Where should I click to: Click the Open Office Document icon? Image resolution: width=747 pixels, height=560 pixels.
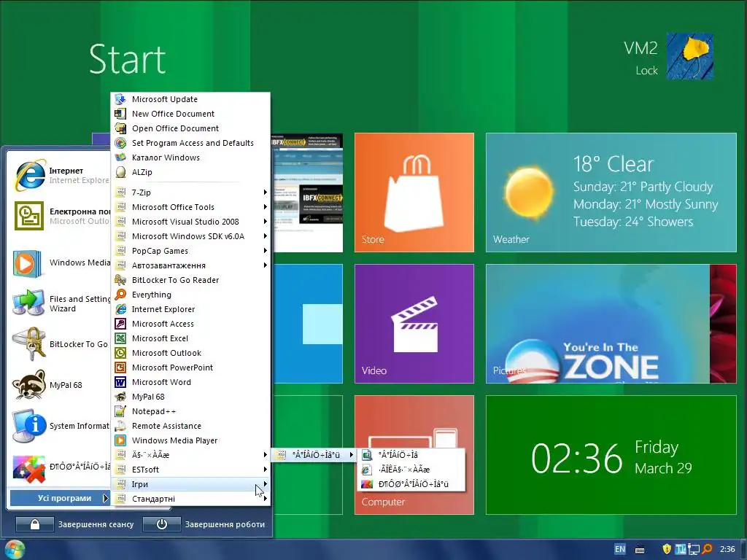coord(120,128)
